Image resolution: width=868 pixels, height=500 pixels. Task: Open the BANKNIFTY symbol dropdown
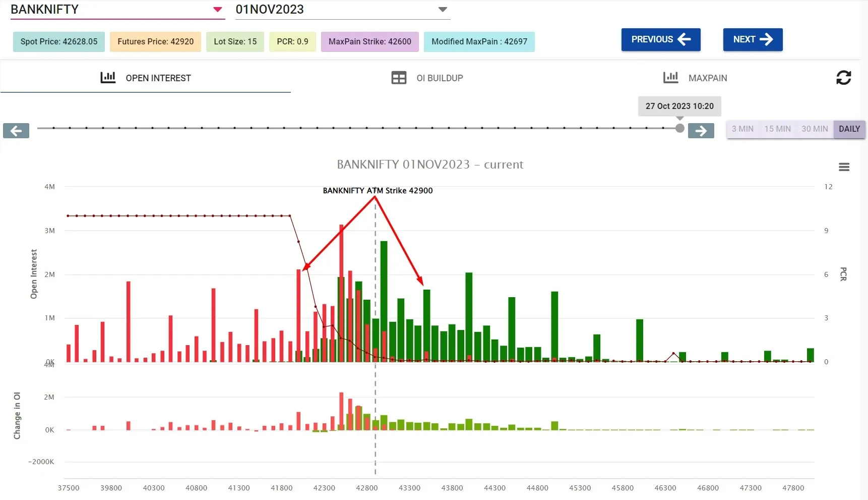coord(117,10)
